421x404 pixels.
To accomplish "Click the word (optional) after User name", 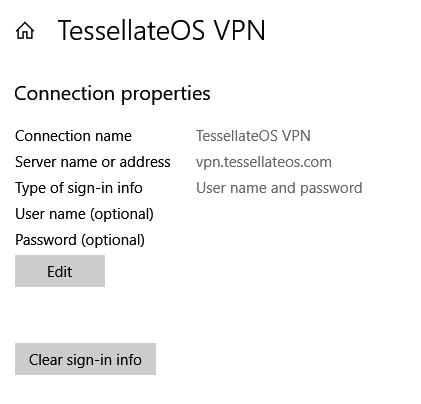I will [x=122, y=215].
